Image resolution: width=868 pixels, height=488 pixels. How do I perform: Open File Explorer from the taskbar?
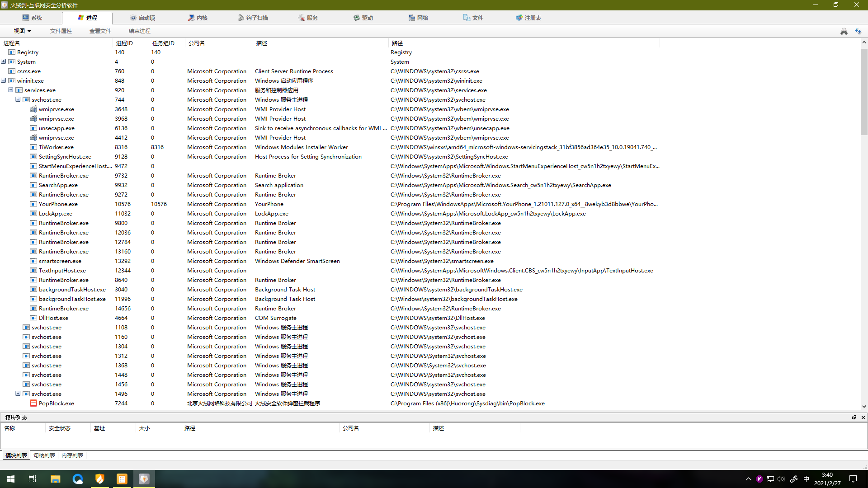click(x=55, y=479)
